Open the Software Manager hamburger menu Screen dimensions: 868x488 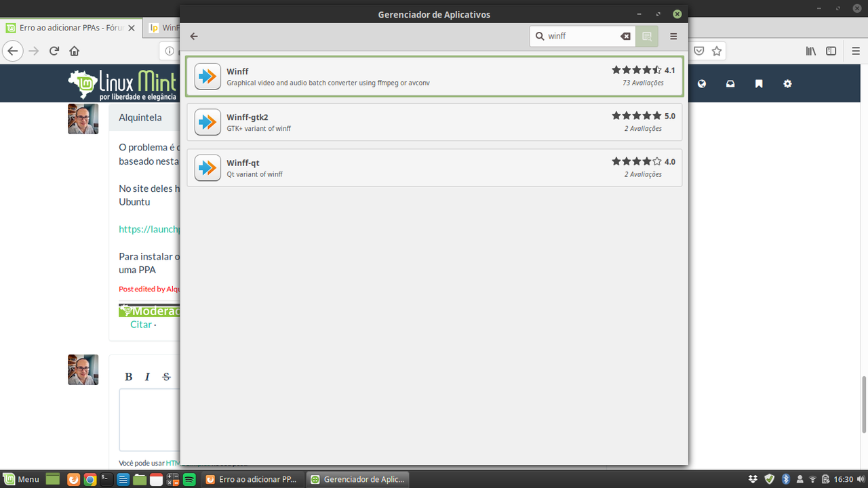[x=673, y=37]
